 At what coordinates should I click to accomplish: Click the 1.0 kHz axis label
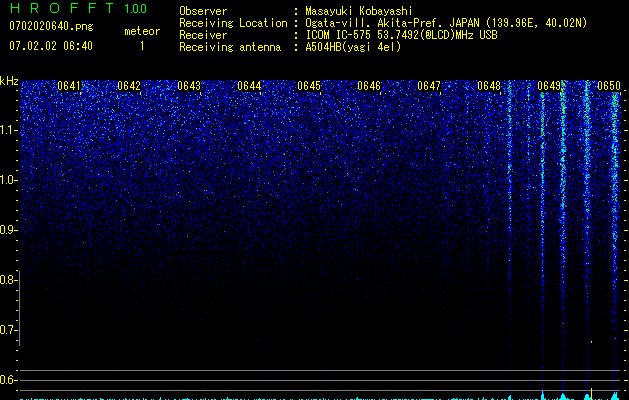[8, 180]
